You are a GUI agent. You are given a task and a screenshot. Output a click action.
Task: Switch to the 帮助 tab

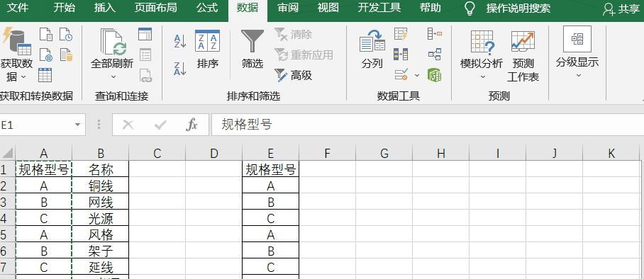pyautogui.click(x=431, y=8)
